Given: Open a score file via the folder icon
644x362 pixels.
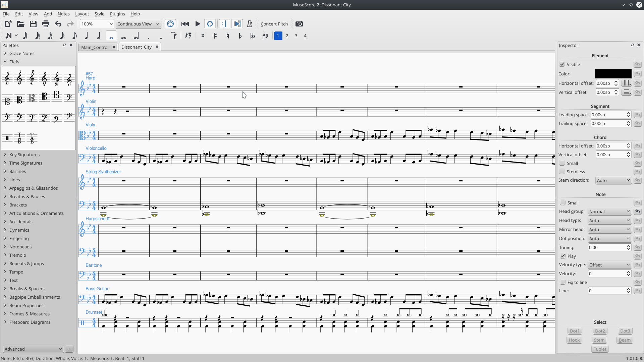Looking at the screenshot, I should click(20, 24).
